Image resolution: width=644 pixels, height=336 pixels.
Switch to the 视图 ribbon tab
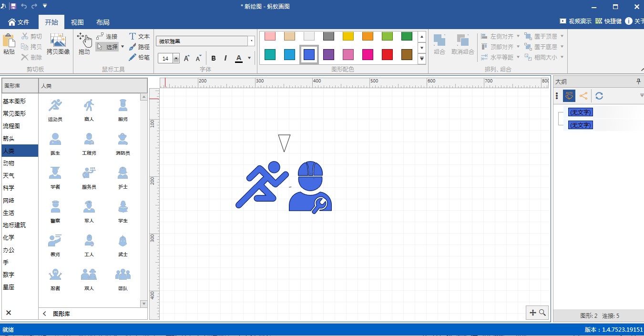[x=77, y=22]
